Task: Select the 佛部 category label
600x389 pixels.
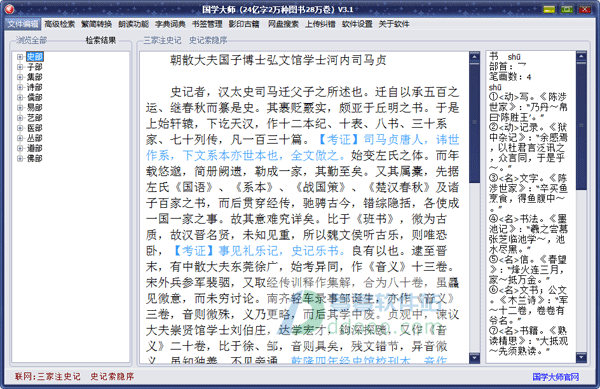Action: (x=34, y=158)
